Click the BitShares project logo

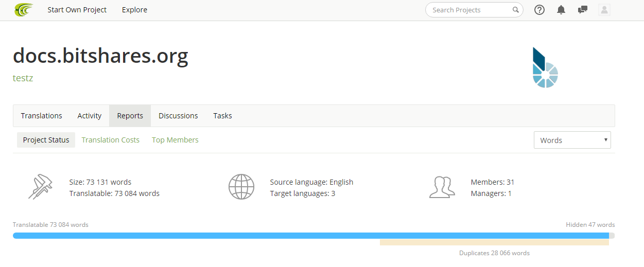545,67
